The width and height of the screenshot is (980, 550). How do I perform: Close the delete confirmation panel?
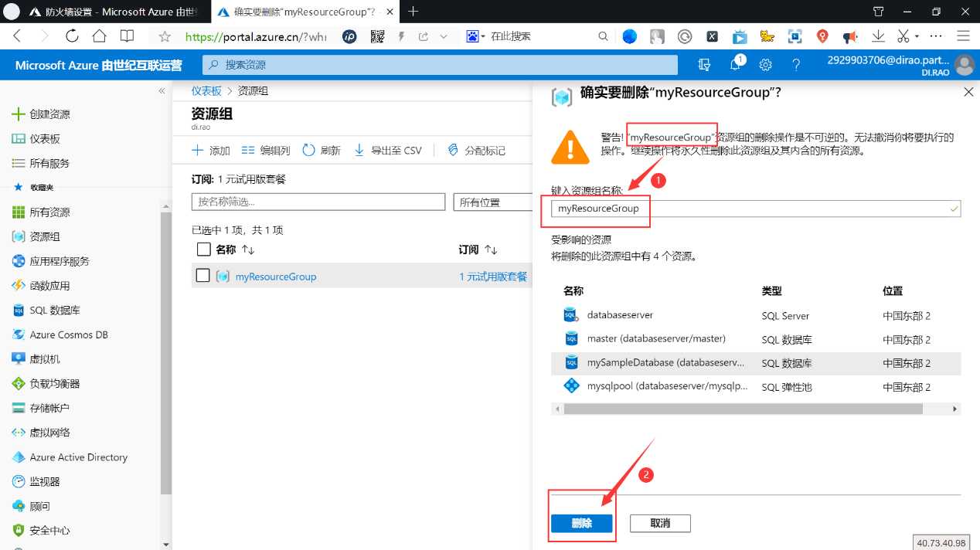[x=968, y=92]
